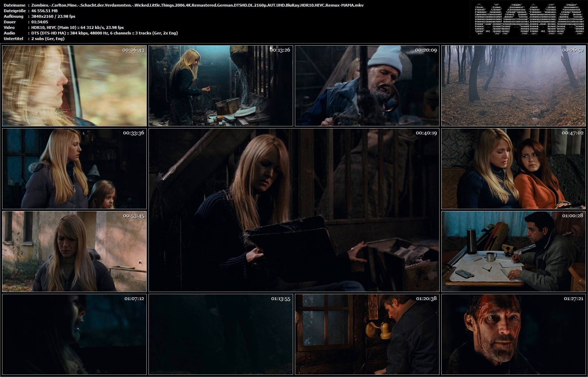Click the thumbnail timestamped 00:06:43
The width and height of the screenshot is (588, 377).
tap(74, 86)
